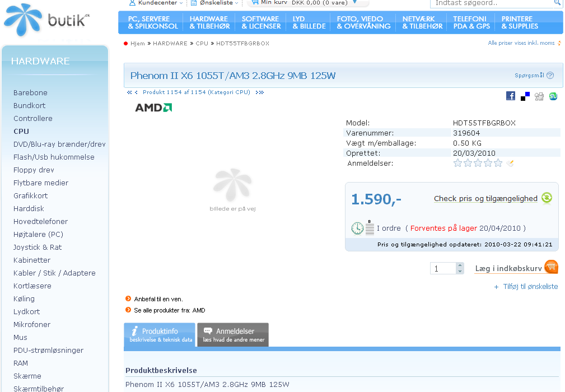This screenshot has width=565, height=392.
Task: Open Printere & Supplies menu
Action: point(520,22)
